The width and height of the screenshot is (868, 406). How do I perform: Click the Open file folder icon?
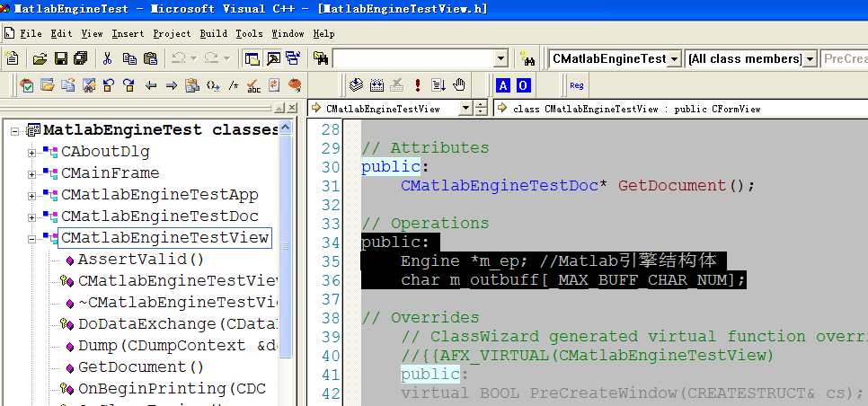tap(40, 58)
